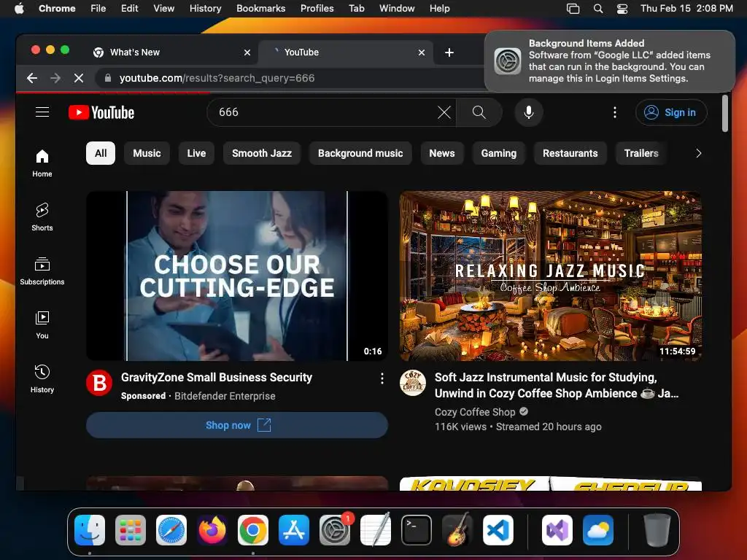Filter results by Background music
747x560 pixels.
(x=360, y=153)
